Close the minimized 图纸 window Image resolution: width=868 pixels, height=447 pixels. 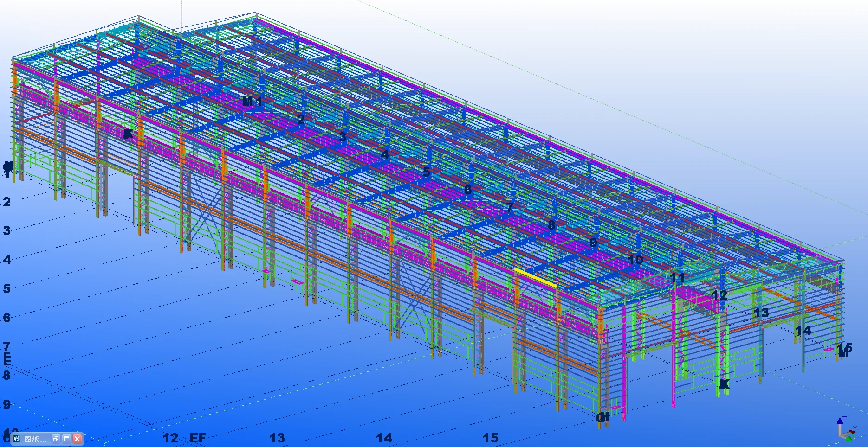[77, 439]
